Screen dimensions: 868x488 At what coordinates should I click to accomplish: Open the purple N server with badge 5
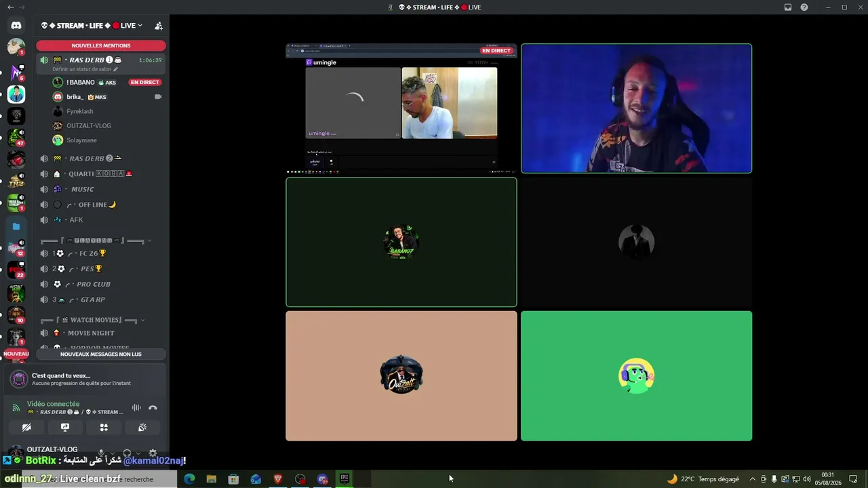[x=16, y=72]
